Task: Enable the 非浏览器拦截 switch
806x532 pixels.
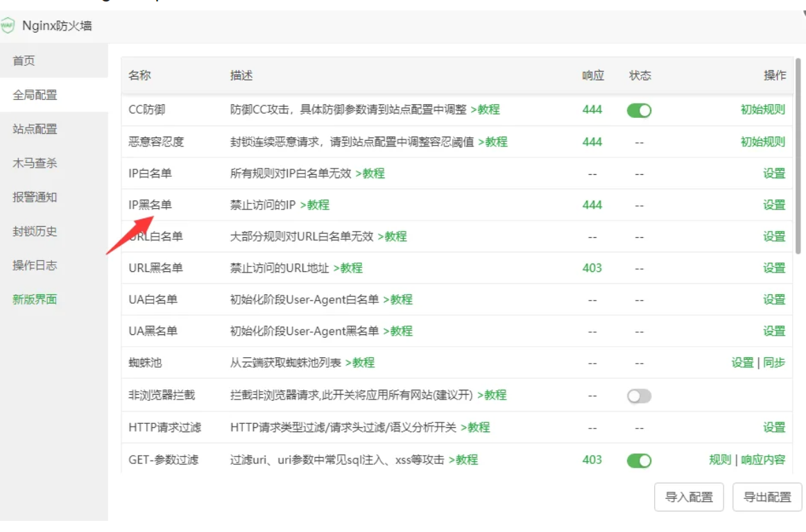Action: click(639, 396)
